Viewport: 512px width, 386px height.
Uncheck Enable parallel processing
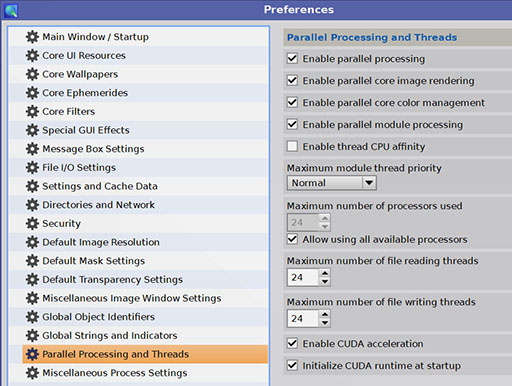pyautogui.click(x=292, y=59)
